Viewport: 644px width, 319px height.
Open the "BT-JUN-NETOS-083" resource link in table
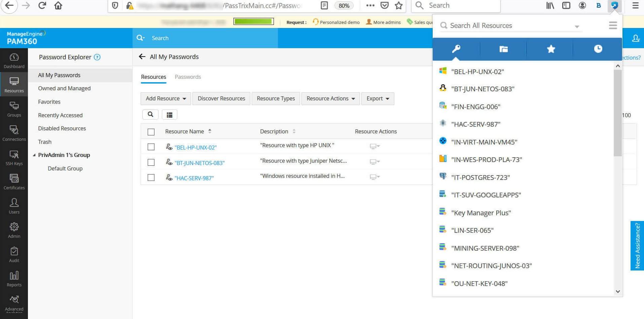pyautogui.click(x=200, y=163)
